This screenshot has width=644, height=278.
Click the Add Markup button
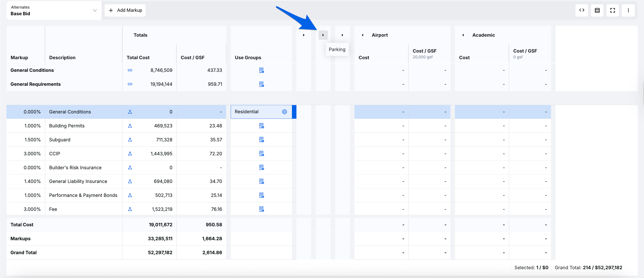tap(125, 10)
